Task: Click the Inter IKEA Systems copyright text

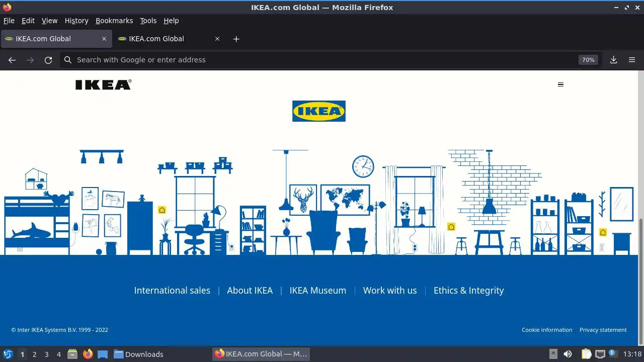Action: 59,330
